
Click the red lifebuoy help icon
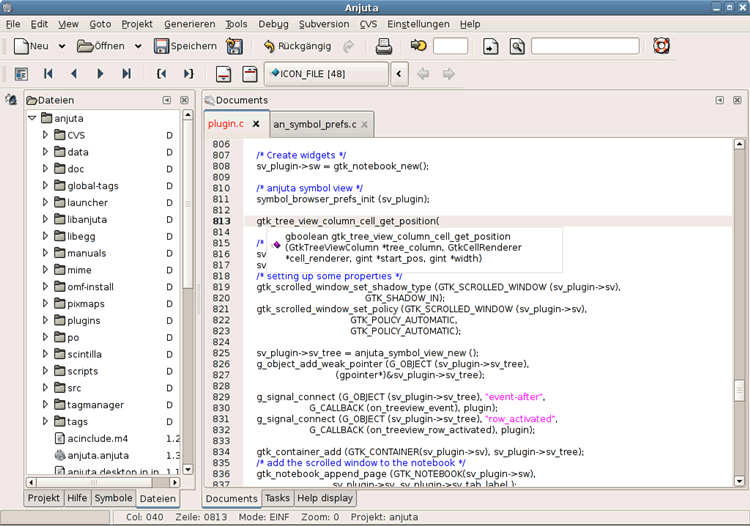[661, 46]
